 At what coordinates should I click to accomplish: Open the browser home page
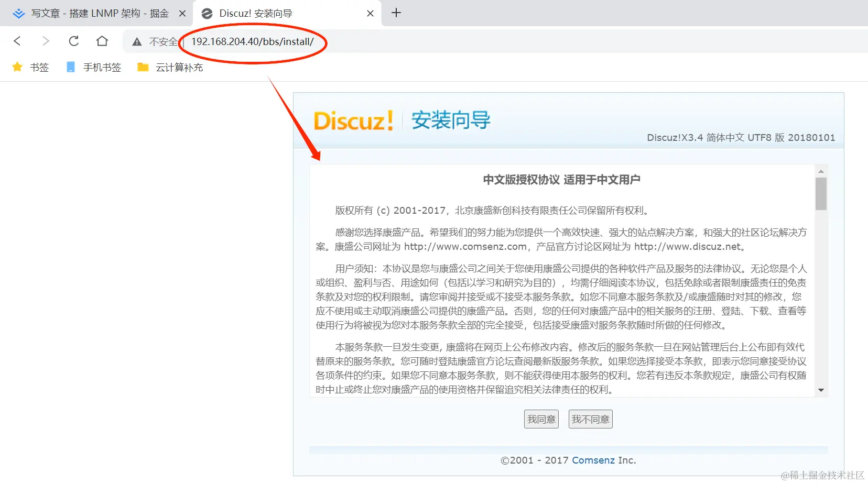[102, 41]
